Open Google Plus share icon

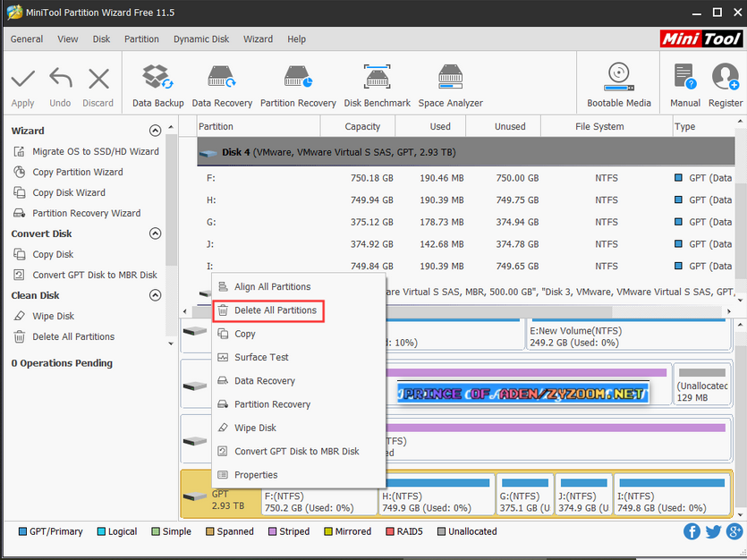click(734, 531)
